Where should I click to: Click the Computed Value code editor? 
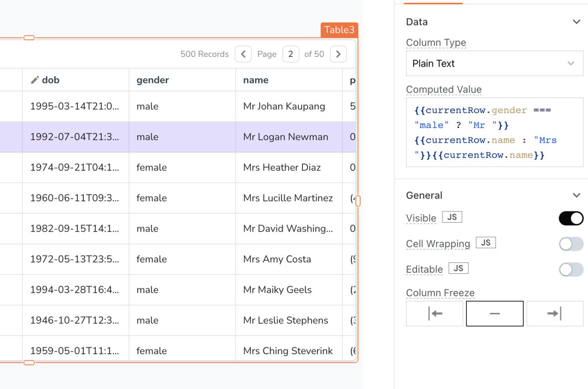point(494,132)
